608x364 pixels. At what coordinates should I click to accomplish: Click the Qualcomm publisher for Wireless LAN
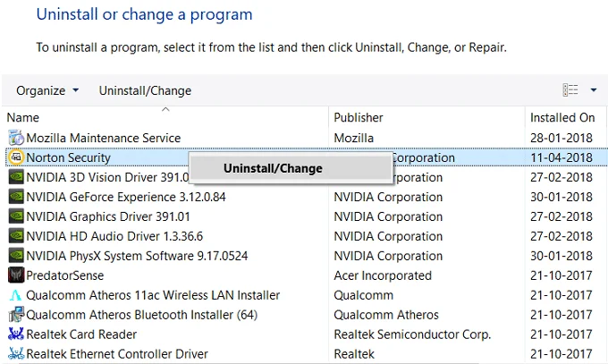363,295
